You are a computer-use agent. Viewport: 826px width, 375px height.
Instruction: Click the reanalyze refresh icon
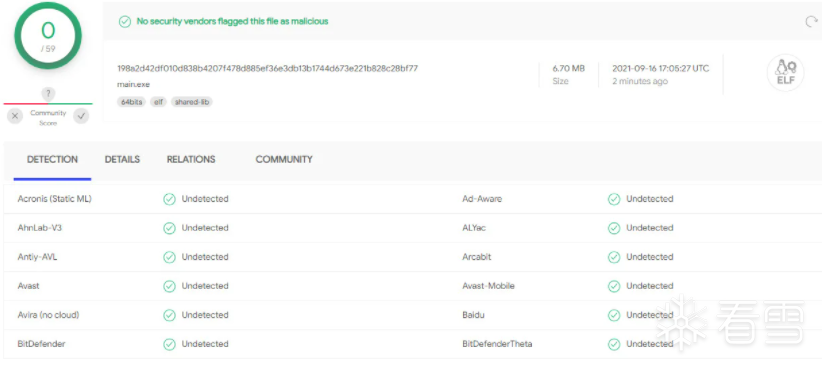click(x=811, y=22)
